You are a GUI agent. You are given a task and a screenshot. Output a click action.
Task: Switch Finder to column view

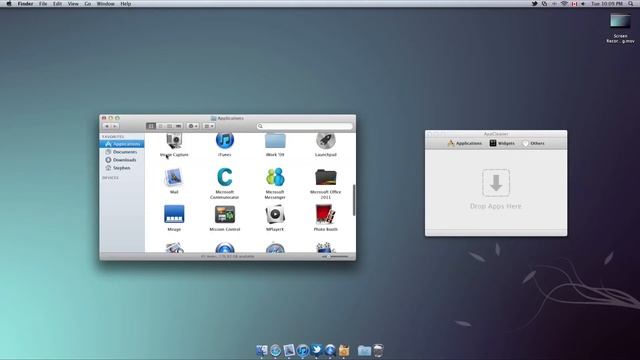pos(169,126)
